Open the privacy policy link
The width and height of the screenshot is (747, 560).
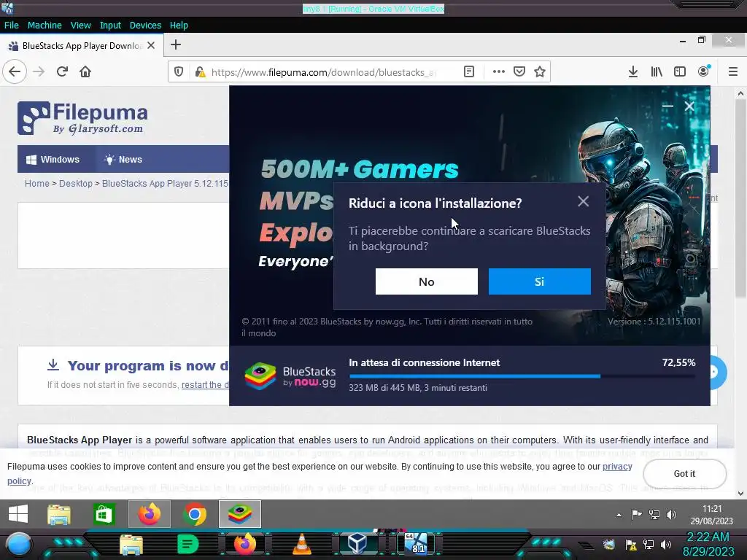[x=617, y=467]
